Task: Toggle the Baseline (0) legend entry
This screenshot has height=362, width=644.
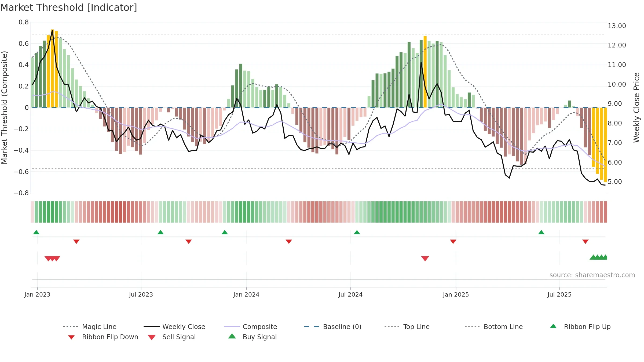Action: click(x=333, y=327)
